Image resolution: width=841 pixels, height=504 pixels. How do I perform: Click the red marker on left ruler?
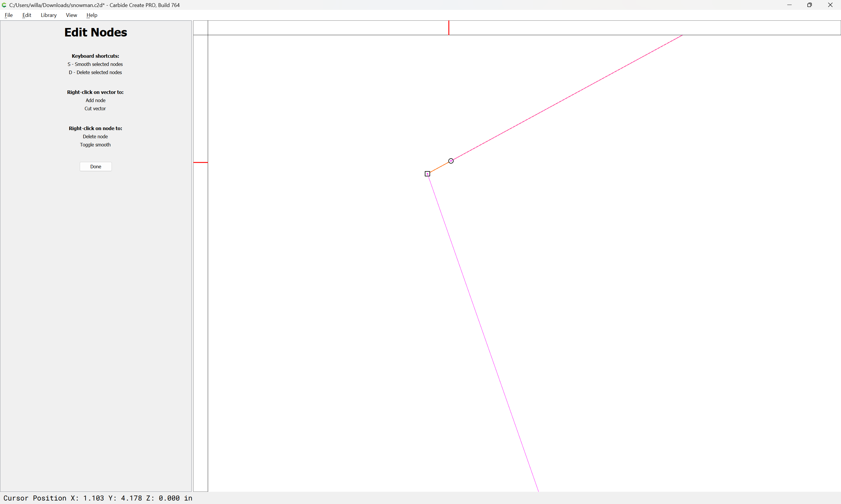[x=201, y=162]
